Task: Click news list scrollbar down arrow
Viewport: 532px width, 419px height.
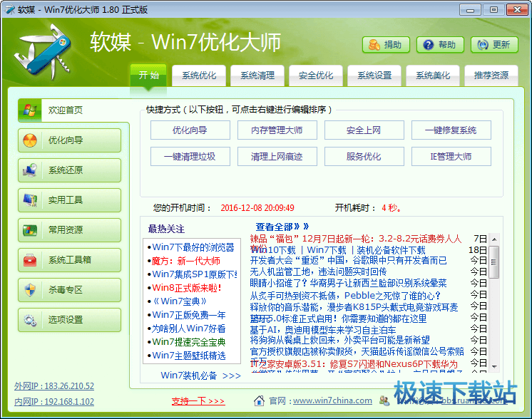Action: pyautogui.click(x=494, y=366)
